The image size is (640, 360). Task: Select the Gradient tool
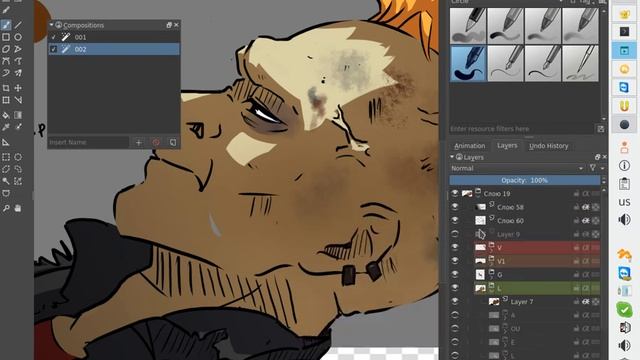(x=18, y=115)
